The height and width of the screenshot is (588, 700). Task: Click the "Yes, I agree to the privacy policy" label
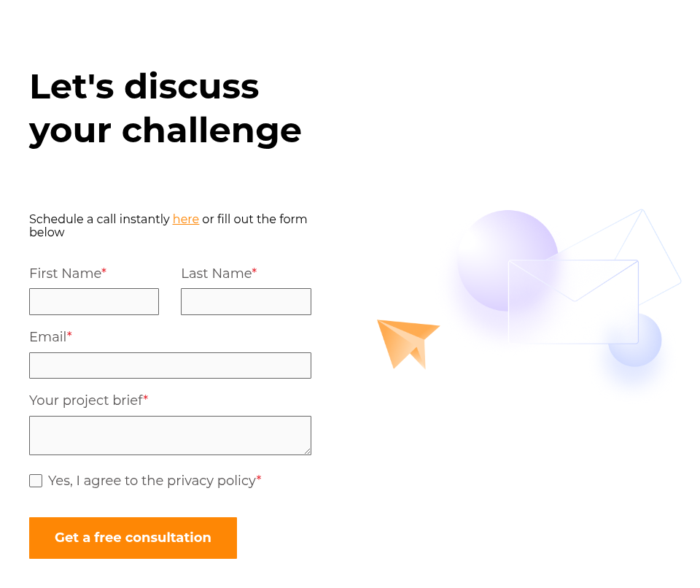coord(152,481)
